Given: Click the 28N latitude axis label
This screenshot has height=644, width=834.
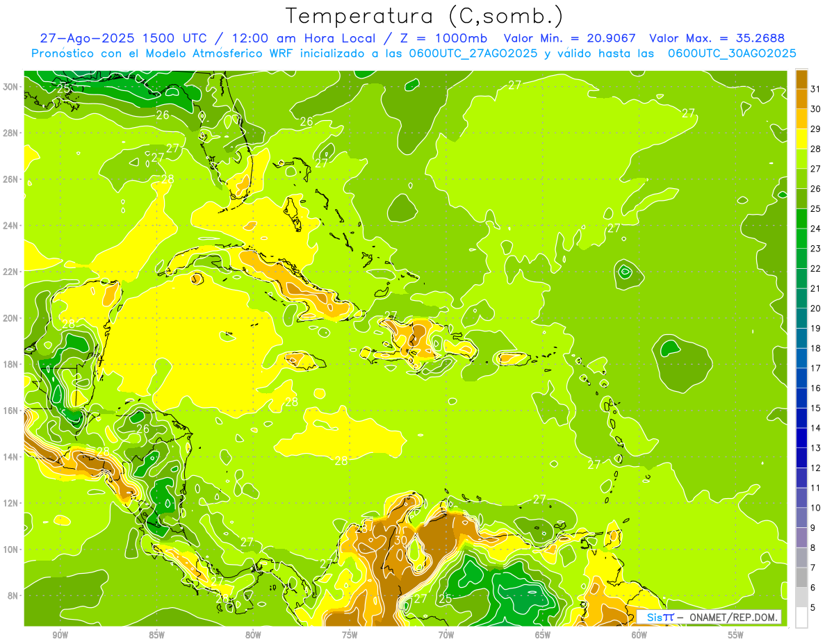Looking at the screenshot, I should coord(12,133).
